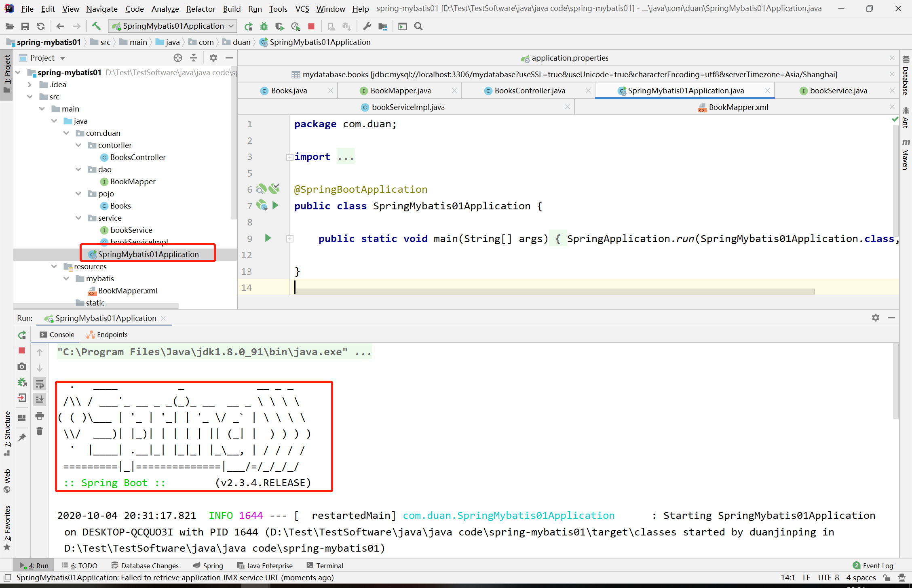Toggle scroll to end of console
The width and height of the screenshot is (912, 588).
coord(40,400)
